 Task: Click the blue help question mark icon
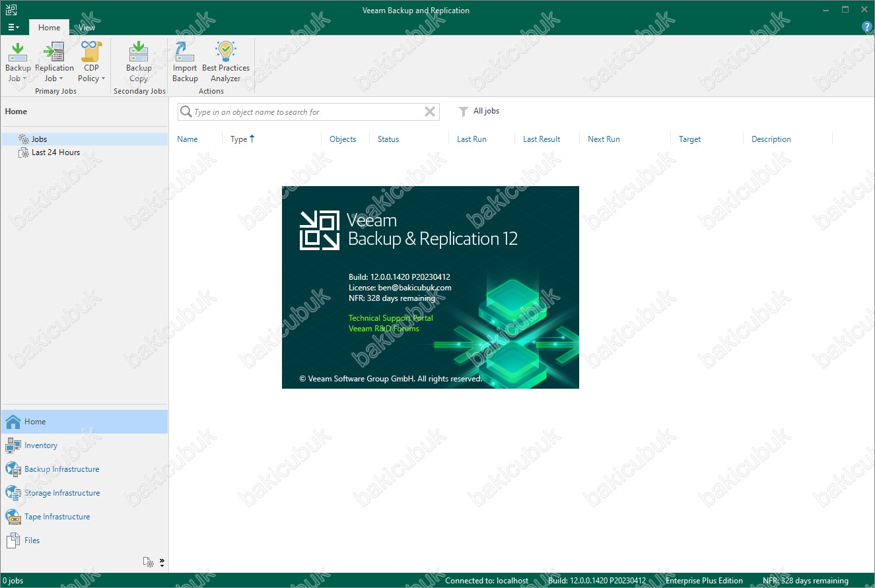click(867, 27)
